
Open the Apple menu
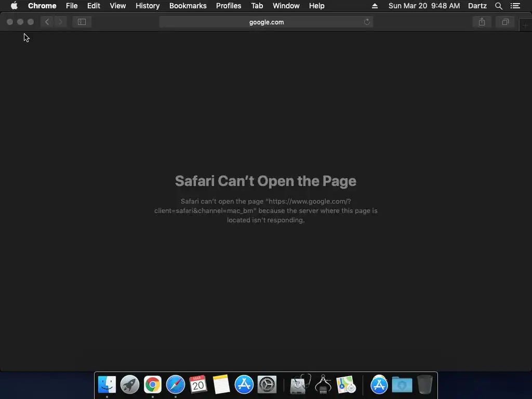tap(14, 6)
